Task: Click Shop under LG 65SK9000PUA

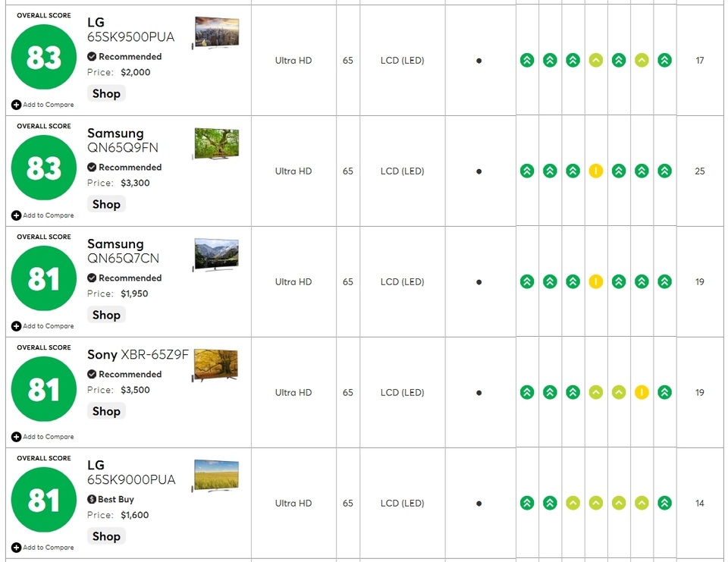Action: [x=106, y=536]
